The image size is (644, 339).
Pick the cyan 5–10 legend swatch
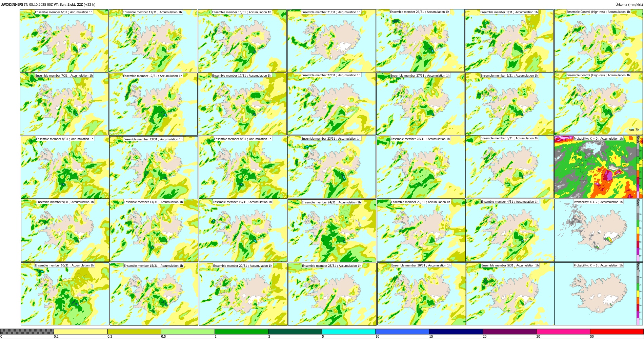click(x=349, y=332)
